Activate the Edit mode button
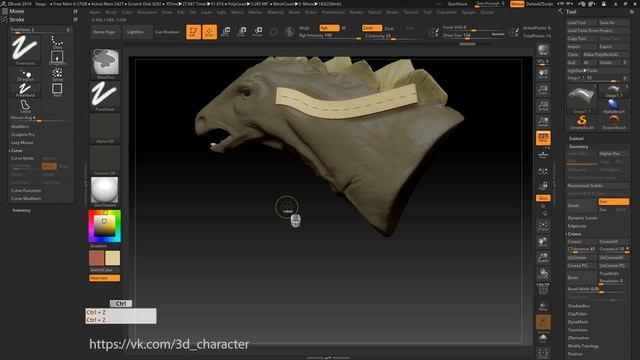Screen dimensions: 640x360 pos(193,32)
